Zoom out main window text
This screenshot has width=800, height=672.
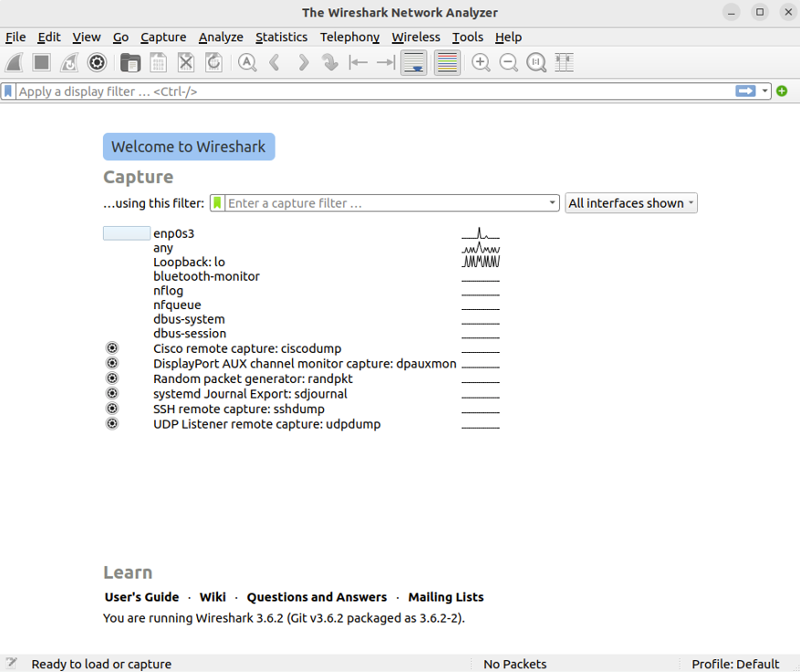tap(509, 63)
